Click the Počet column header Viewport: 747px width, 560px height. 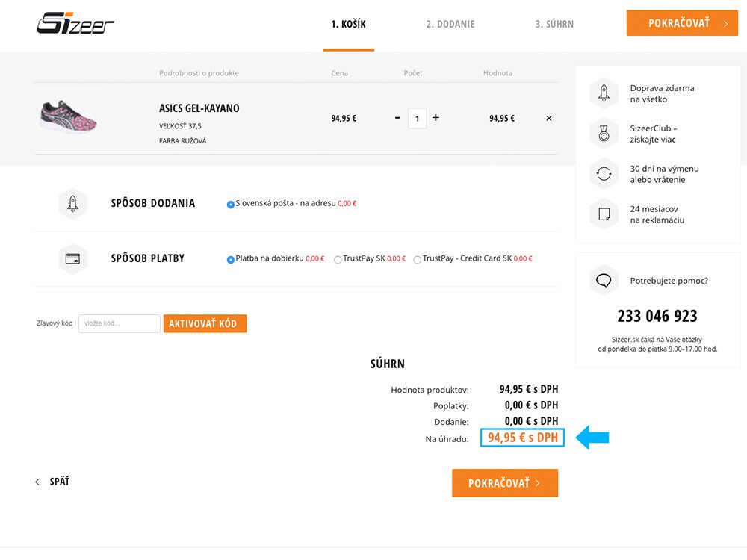coord(413,73)
